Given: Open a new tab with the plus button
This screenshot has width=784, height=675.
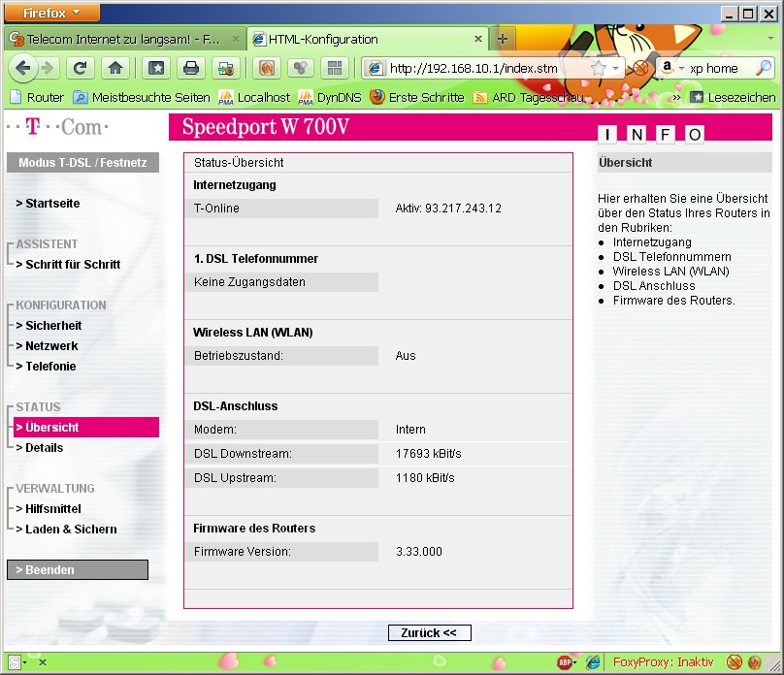Looking at the screenshot, I should click(503, 39).
